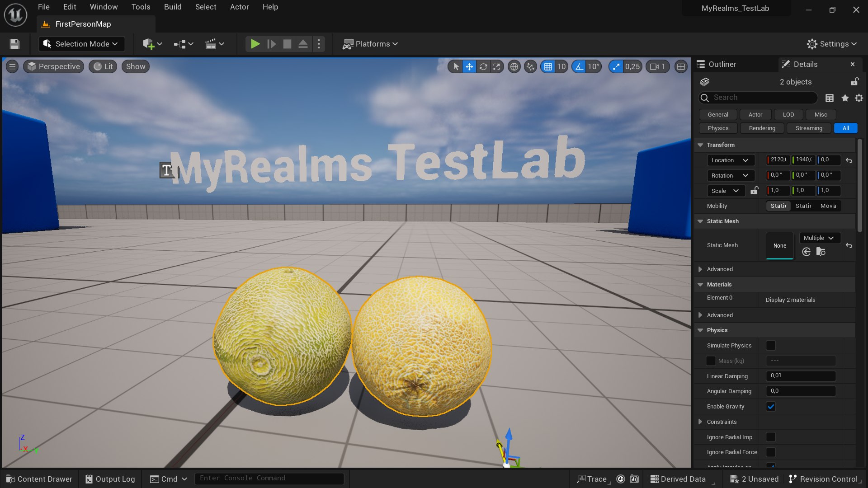The height and width of the screenshot is (488, 868).
Task: Open the Show flags menu
Action: pyautogui.click(x=136, y=66)
